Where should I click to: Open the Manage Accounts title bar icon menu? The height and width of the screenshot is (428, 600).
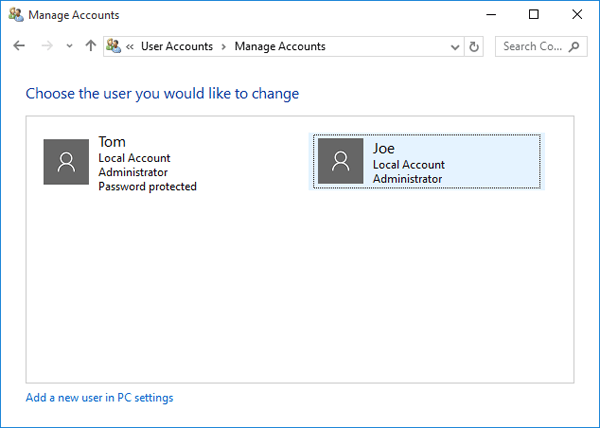click(15, 15)
